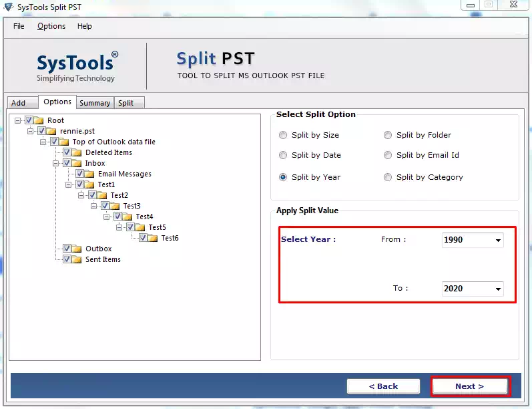Select the Test2 tree label
Image resolution: width=532 pixels, height=409 pixels.
pos(119,195)
